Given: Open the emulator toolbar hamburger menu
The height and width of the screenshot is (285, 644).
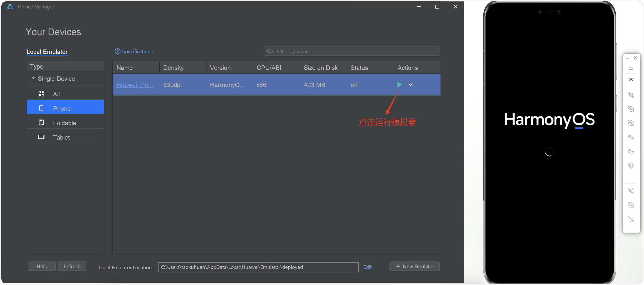Looking at the screenshot, I should tap(631, 68).
